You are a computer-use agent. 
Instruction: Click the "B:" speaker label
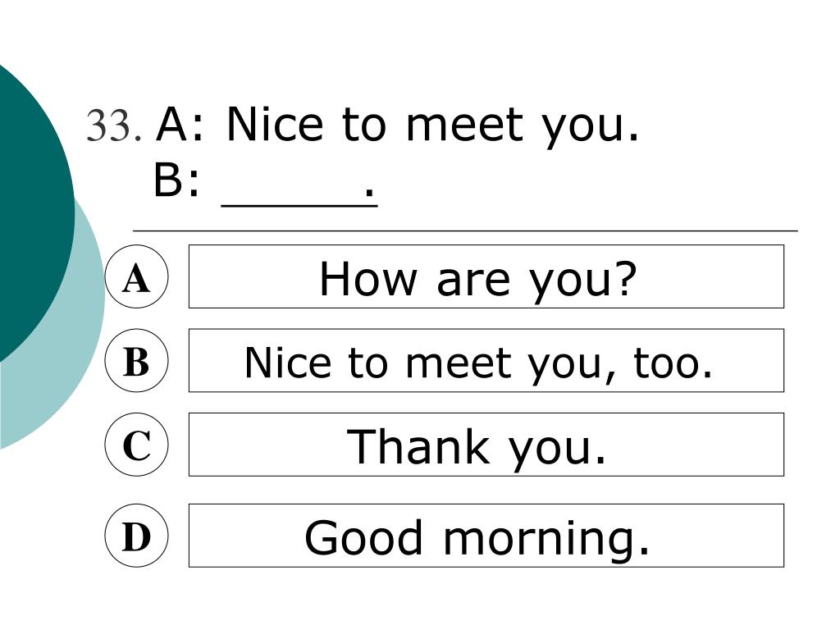coord(177,180)
